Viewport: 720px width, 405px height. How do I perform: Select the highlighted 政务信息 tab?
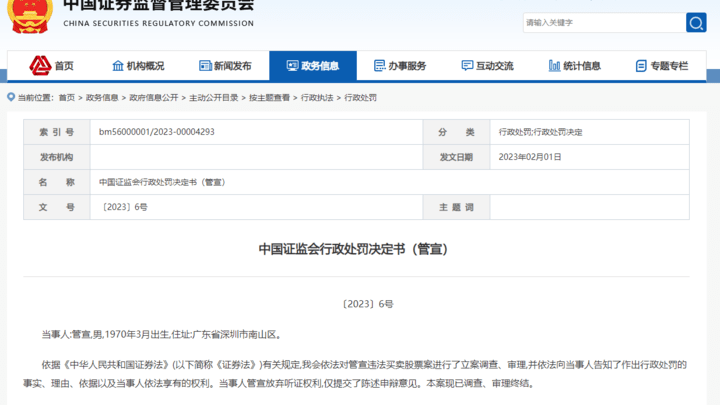(313, 66)
